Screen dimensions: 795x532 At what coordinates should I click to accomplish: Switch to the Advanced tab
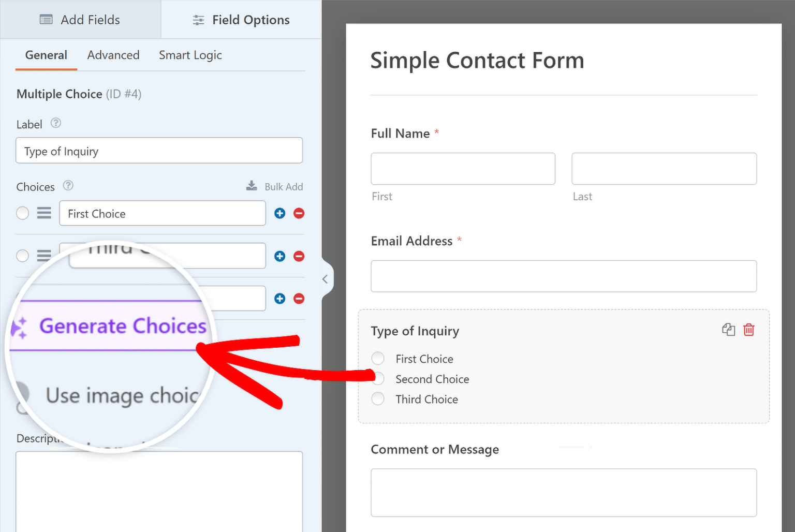point(113,55)
